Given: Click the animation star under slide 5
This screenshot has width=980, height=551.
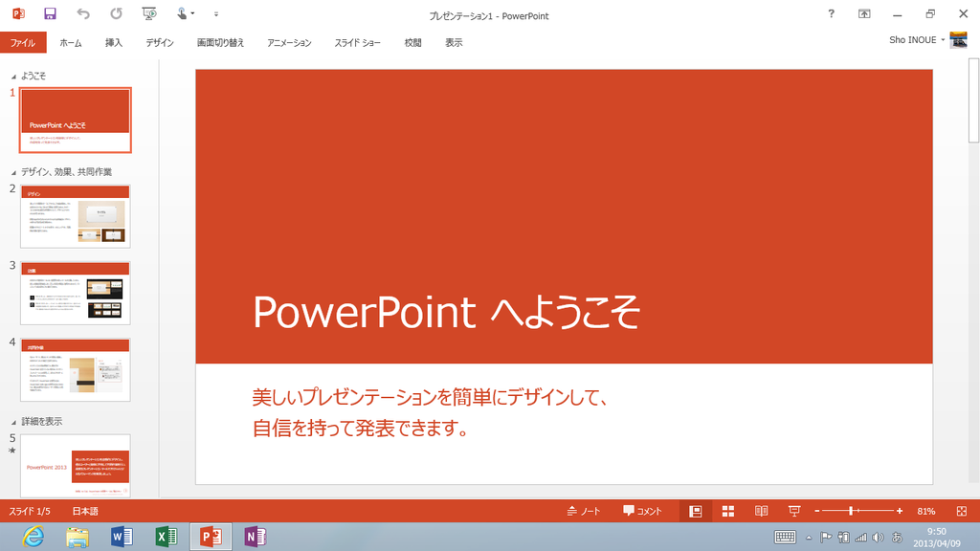Looking at the screenshot, I should click(x=11, y=451).
